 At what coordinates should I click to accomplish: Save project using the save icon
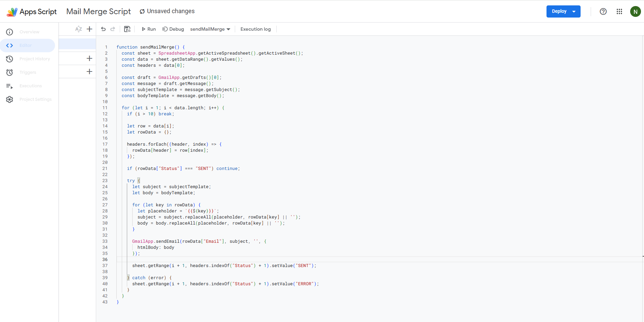click(127, 29)
